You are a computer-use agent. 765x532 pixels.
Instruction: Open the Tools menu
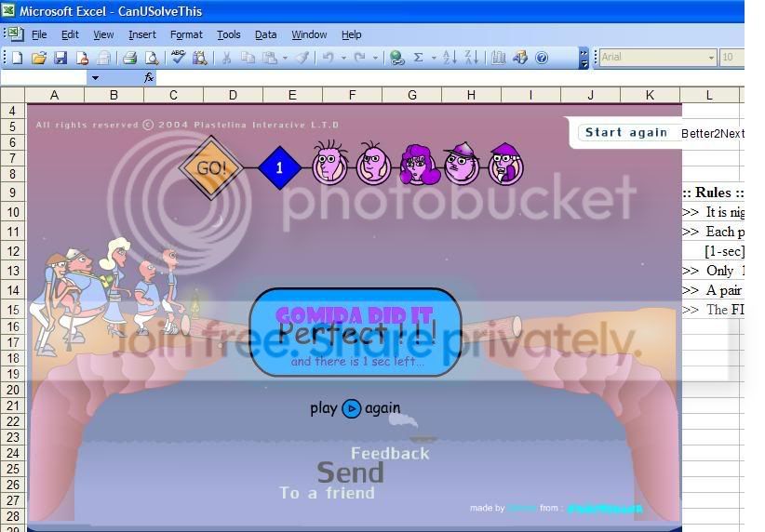[x=229, y=34]
